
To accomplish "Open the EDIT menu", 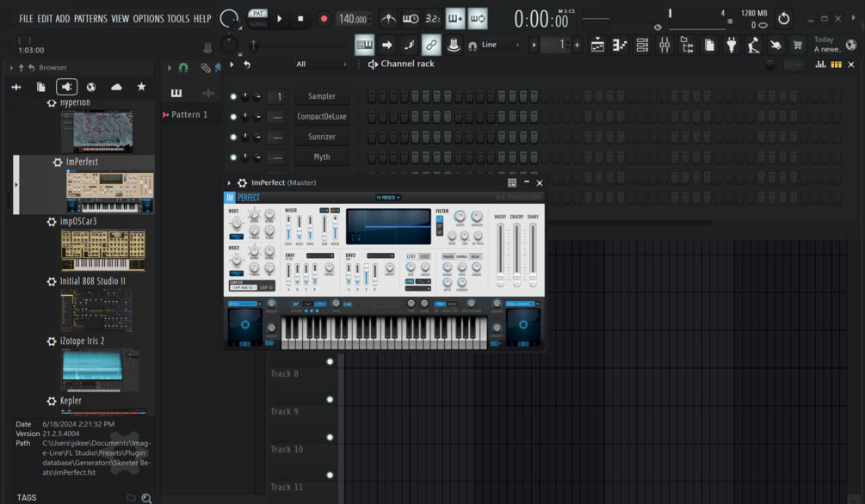I will pyautogui.click(x=45, y=19).
